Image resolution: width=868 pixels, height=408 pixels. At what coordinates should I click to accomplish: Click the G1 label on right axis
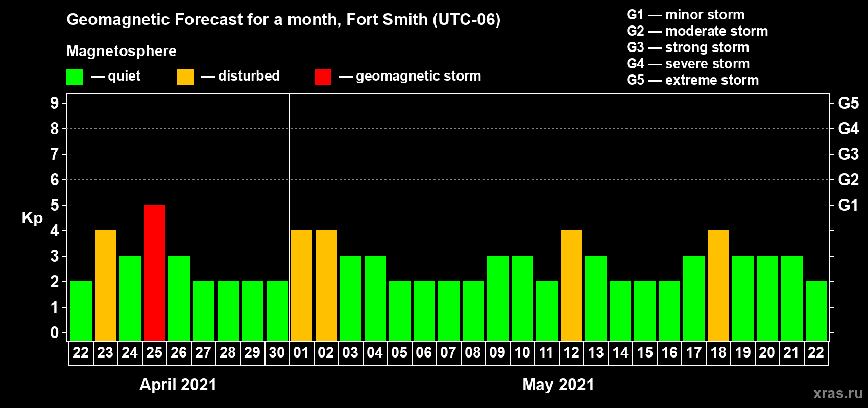(848, 205)
